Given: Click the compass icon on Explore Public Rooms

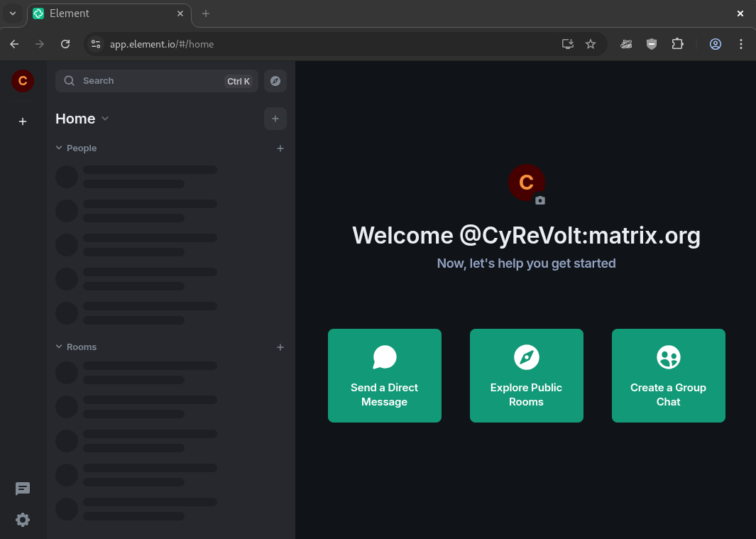Looking at the screenshot, I should tap(526, 357).
